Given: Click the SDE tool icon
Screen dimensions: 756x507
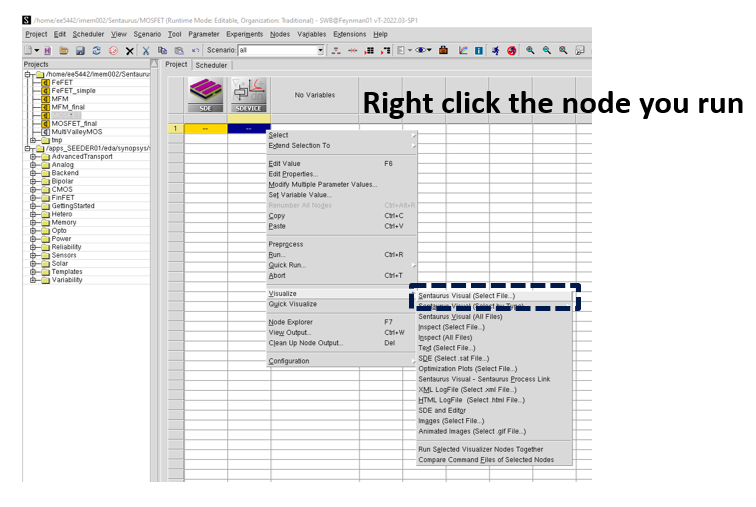Looking at the screenshot, I should point(206,96).
